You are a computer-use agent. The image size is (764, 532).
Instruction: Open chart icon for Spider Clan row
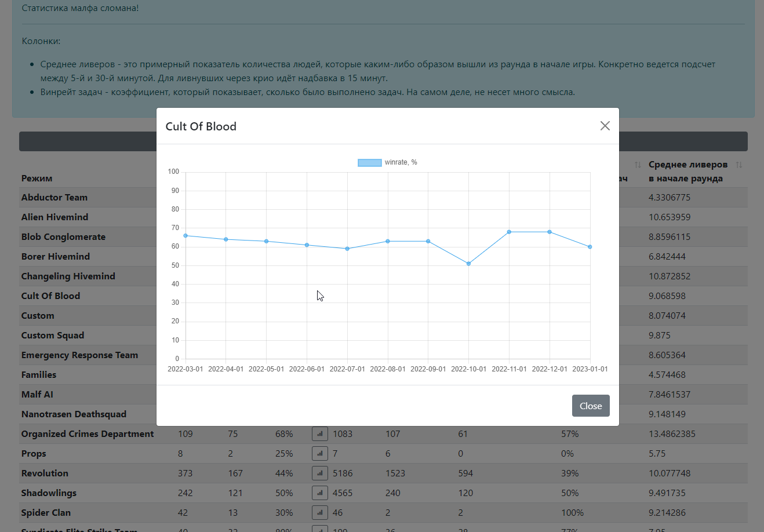tap(320, 512)
